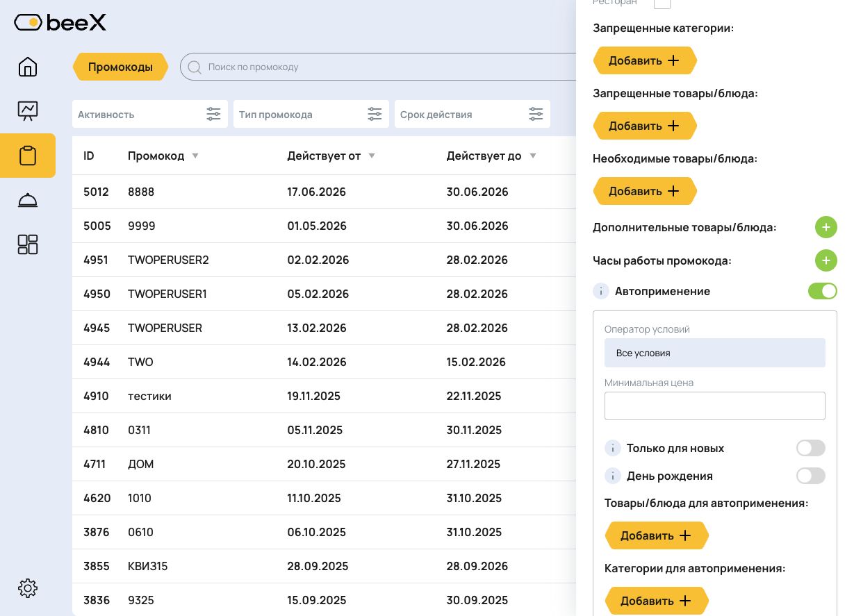Screen dimensions: 854x616
Task: Open the analytics chart icon in sidebar
Action: pos(28,110)
